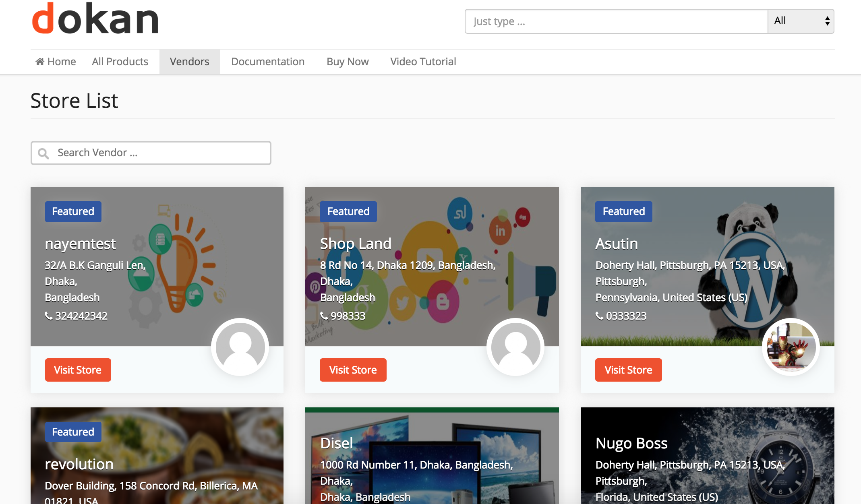Open the Video Tutorial menu item
Image resolution: width=861 pixels, height=504 pixels.
tap(423, 62)
